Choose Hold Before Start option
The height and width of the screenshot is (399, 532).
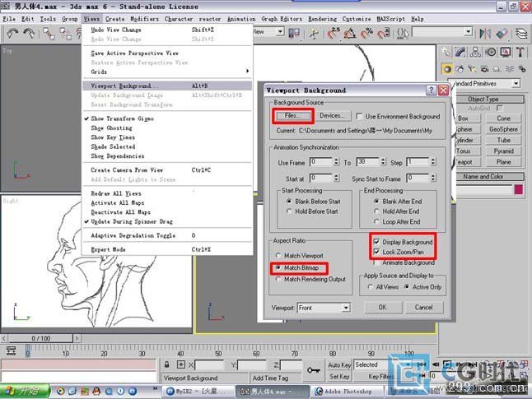point(289,211)
